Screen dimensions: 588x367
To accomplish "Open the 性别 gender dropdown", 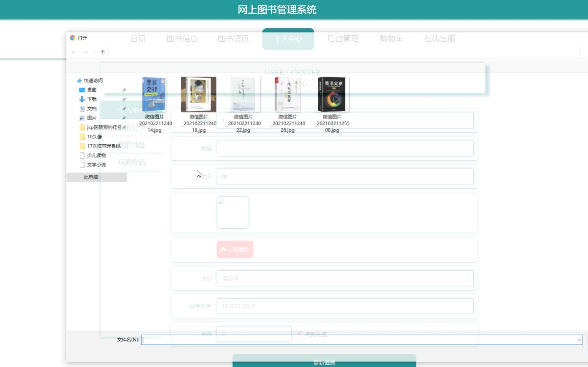I will coord(345,278).
